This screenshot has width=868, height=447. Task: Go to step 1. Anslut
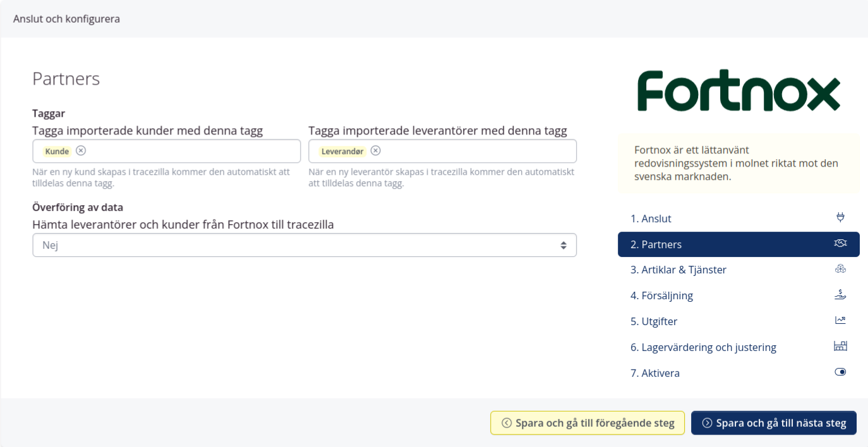[x=651, y=218]
